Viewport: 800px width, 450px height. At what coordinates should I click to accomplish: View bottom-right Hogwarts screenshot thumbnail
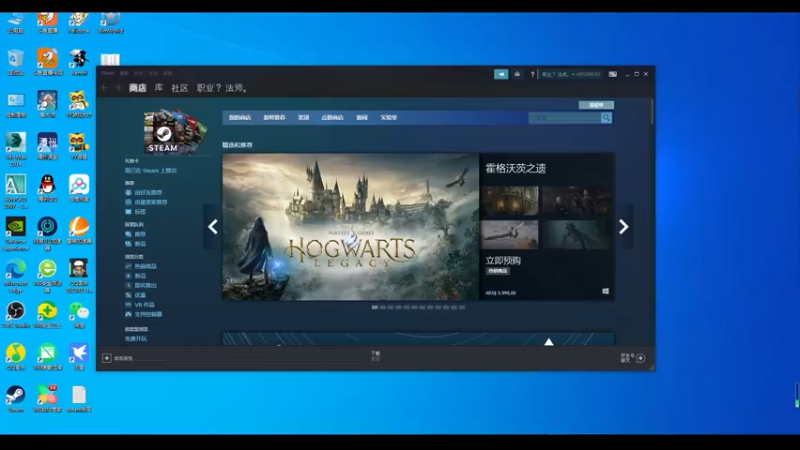pos(577,234)
